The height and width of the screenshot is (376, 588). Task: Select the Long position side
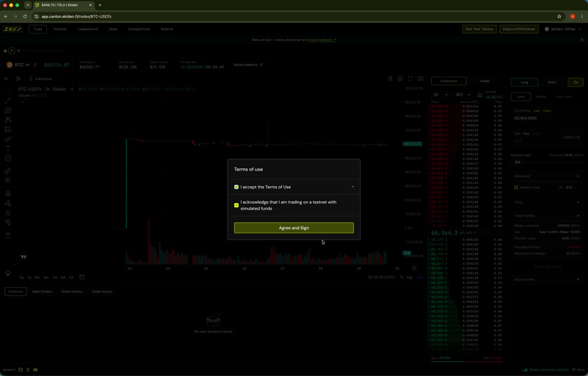(x=524, y=82)
